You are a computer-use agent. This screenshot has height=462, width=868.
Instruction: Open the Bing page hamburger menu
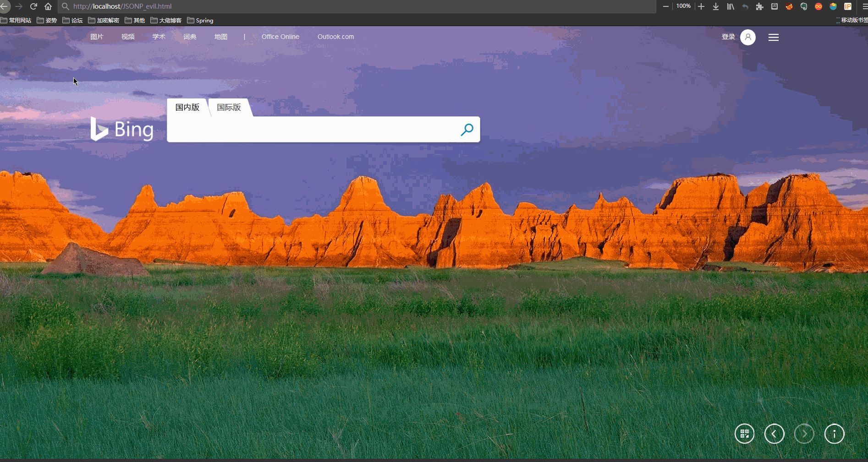pyautogui.click(x=774, y=38)
